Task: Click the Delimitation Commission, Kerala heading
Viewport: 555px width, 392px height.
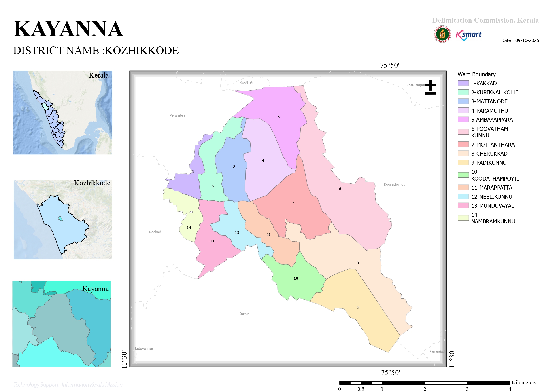Action: (x=485, y=20)
